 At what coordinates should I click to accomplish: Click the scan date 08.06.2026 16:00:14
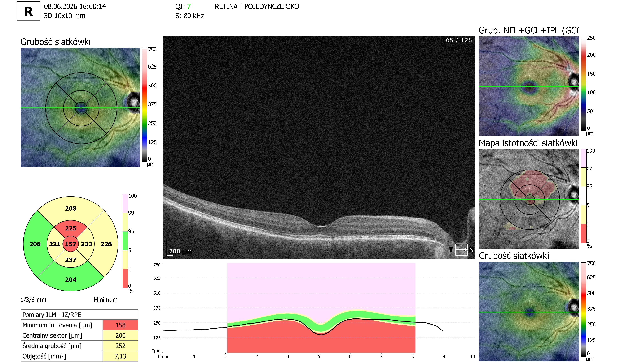[75, 6]
